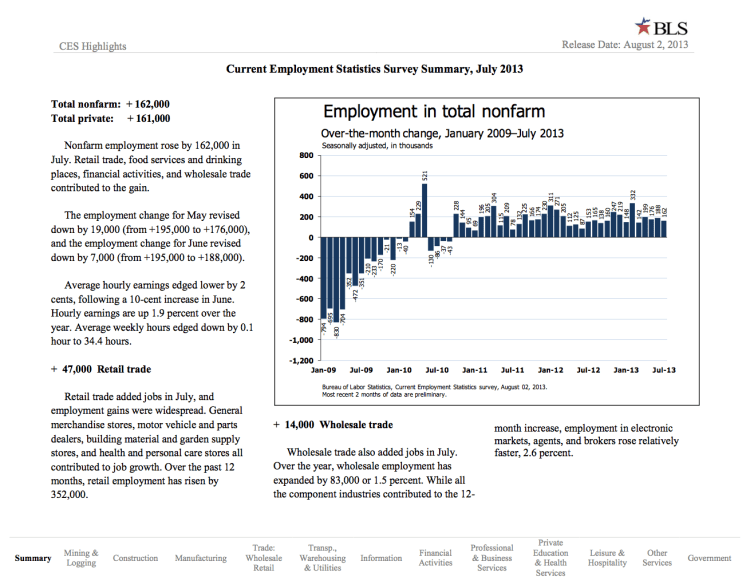Switch to the Other Services tab
750x585 pixels.
[x=657, y=558]
